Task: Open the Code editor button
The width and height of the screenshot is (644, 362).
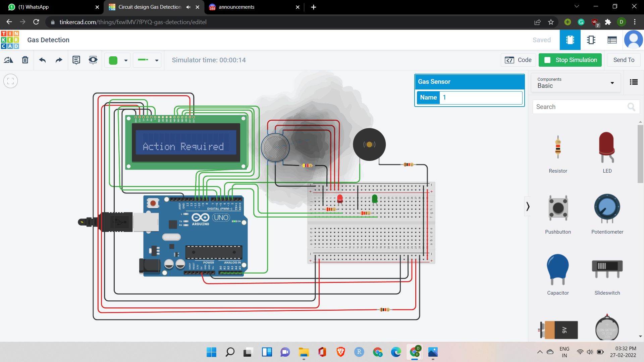Action: click(518, 60)
